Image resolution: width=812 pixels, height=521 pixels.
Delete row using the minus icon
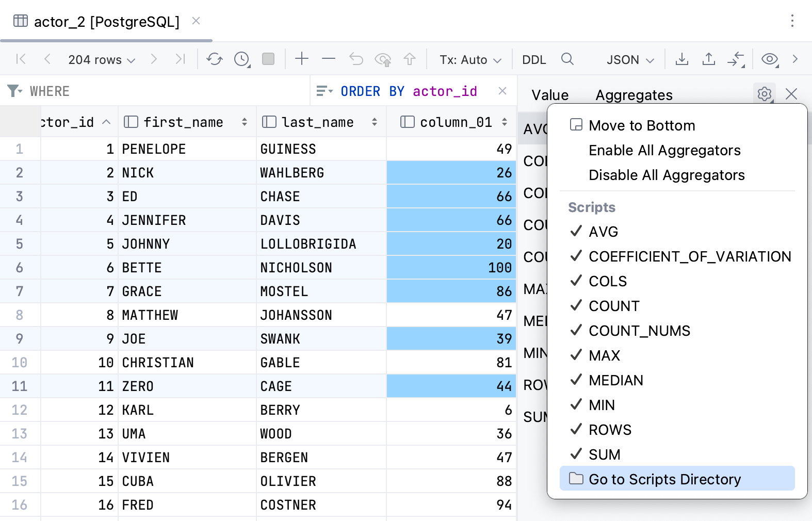coord(328,59)
